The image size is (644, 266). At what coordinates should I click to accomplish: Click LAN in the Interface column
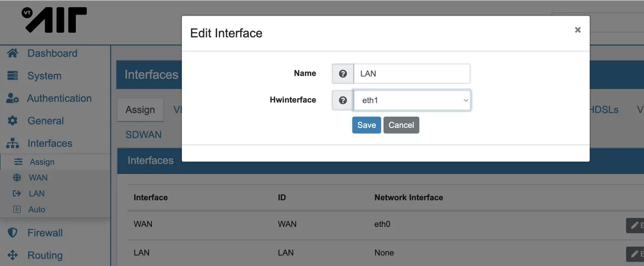click(142, 253)
